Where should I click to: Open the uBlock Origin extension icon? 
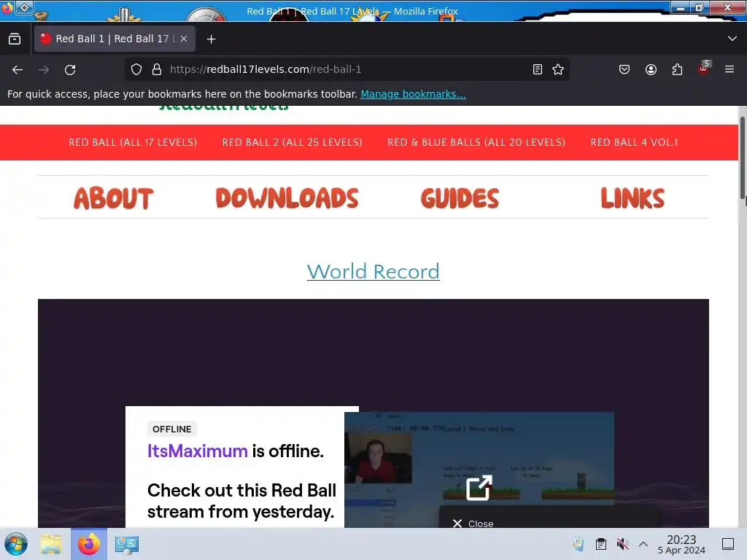(703, 69)
